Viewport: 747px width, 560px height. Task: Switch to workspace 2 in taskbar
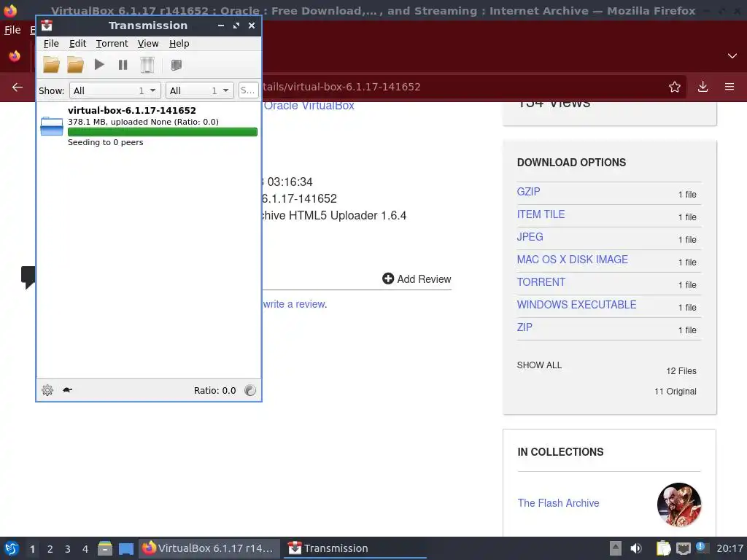coord(50,549)
